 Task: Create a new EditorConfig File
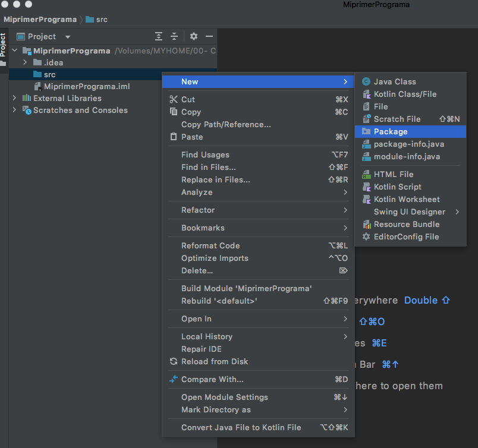411,237
